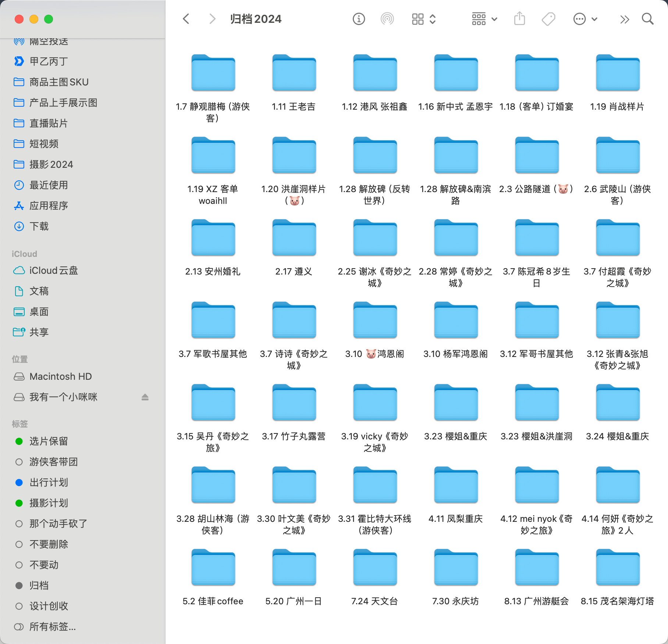Viewport: 668px width, 644px height.
Task: Open the 隔空投送 item in the sidebar
Action: pos(48,41)
